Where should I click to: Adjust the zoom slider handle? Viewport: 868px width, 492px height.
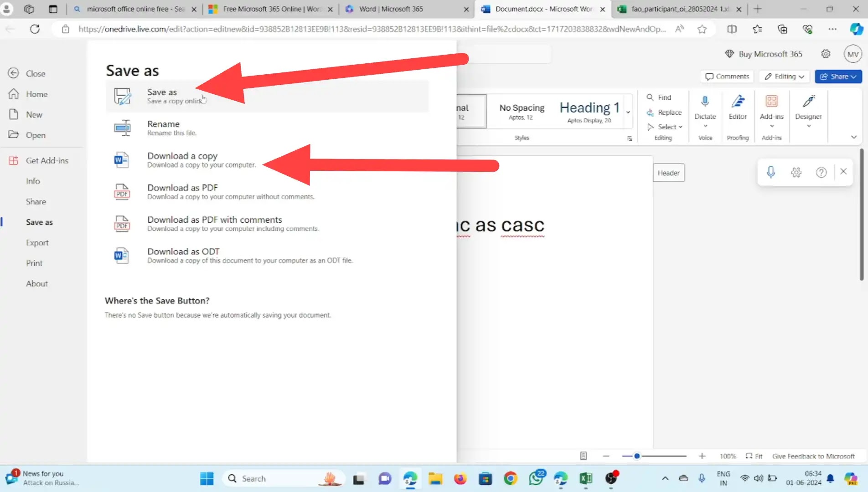click(x=637, y=456)
